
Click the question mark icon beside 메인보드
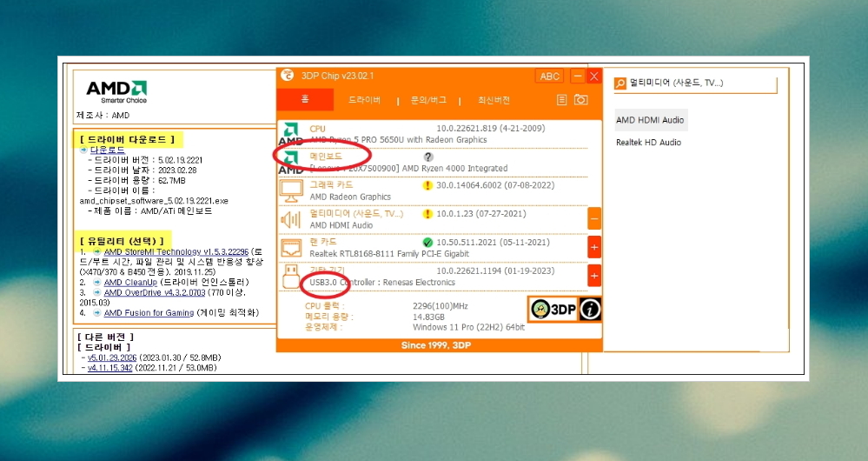(427, 157)
